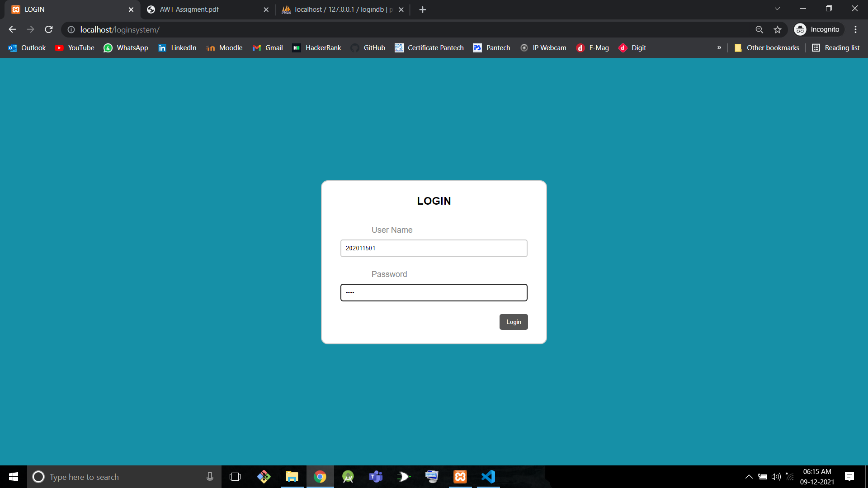Launch XAMPP from the taskbar
The width and height of the screenshot is (868, 488).
click(460, 477)
